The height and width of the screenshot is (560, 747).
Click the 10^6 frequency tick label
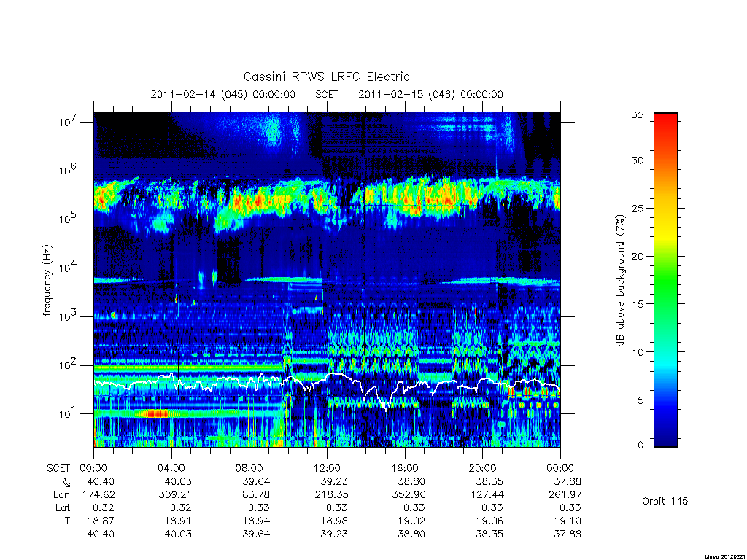[69, 170]
